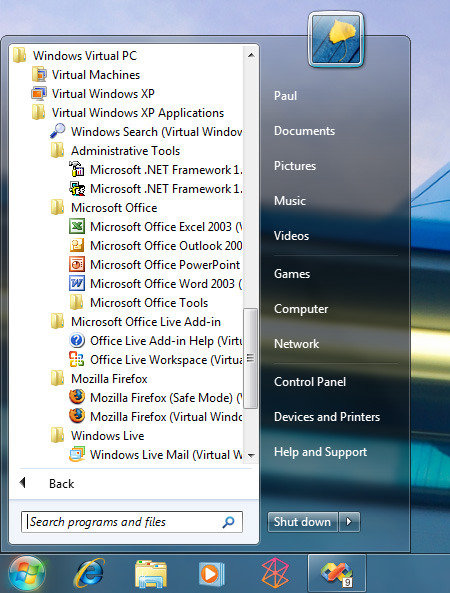Screen dimensions: 450x593
Task: Click the Windows Start orb
Action: (26, 574)
